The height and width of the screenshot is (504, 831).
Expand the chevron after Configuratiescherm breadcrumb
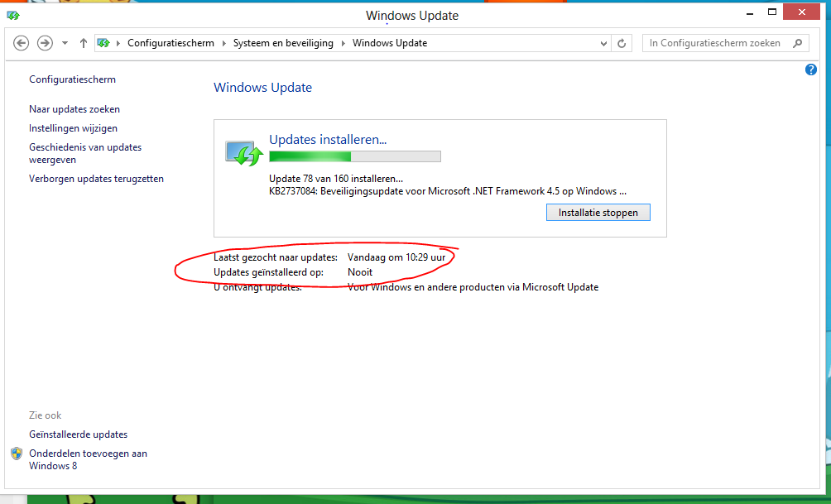pyautogui.click(x=223, y=44)
